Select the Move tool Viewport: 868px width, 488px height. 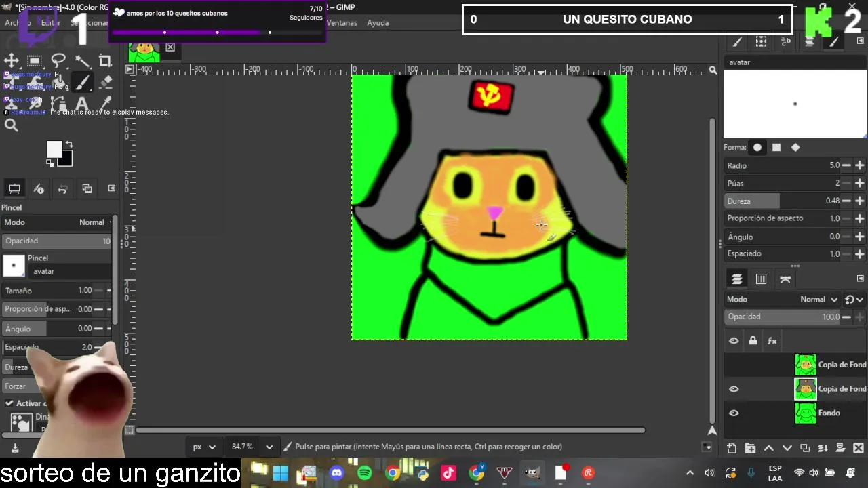[12, 61]
